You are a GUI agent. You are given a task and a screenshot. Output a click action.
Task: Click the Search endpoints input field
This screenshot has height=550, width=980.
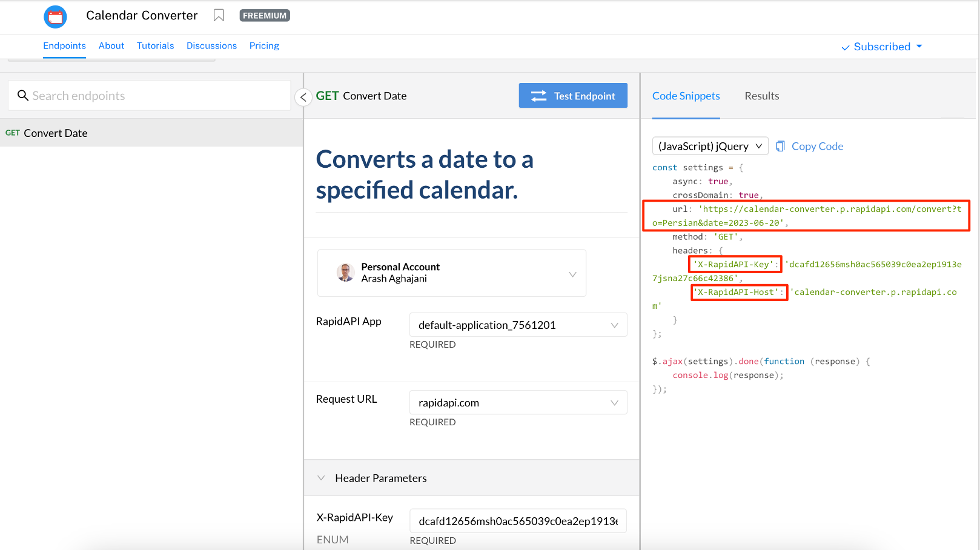point(149,95)
